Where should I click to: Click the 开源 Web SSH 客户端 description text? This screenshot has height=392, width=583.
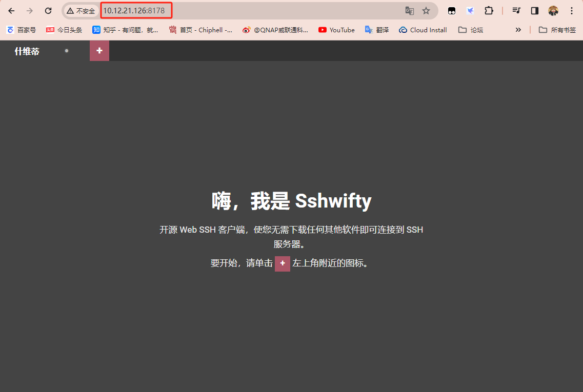291,237
